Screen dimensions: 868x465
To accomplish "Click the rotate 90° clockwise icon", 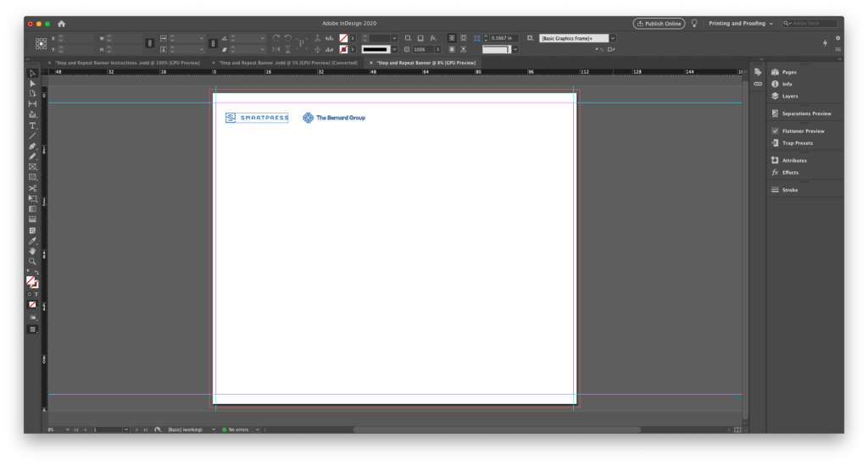I will tap(275, 38).
